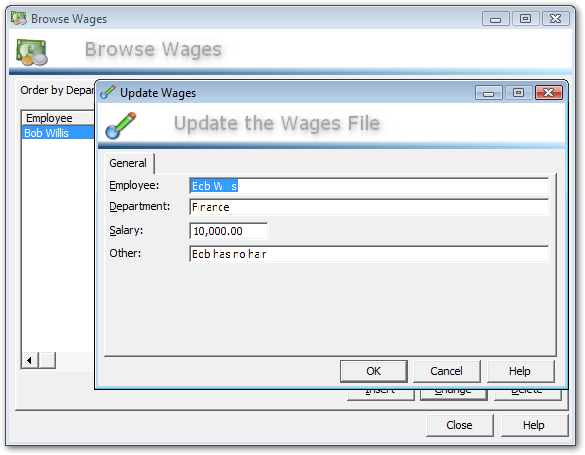Click Cancel in Update Wages dialog
This screenshot has width=585, height=455.
[446, 371]
